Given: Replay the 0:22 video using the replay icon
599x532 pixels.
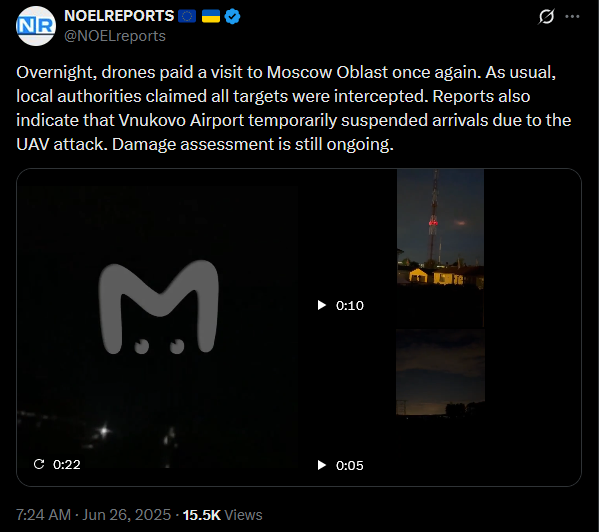Looking at the screenshot, I should tap(39, 464).
